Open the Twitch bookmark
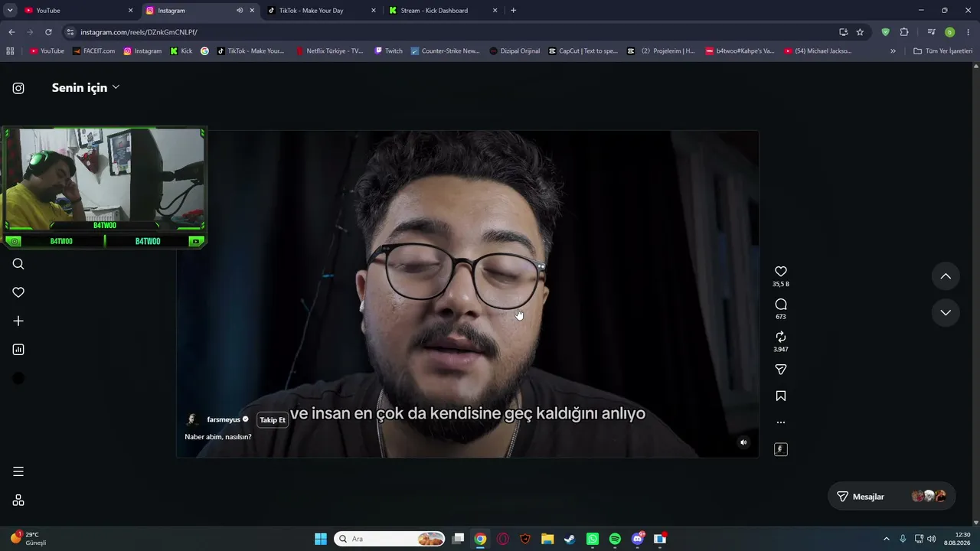The image size is (980, 551). (x=388, y=51)
